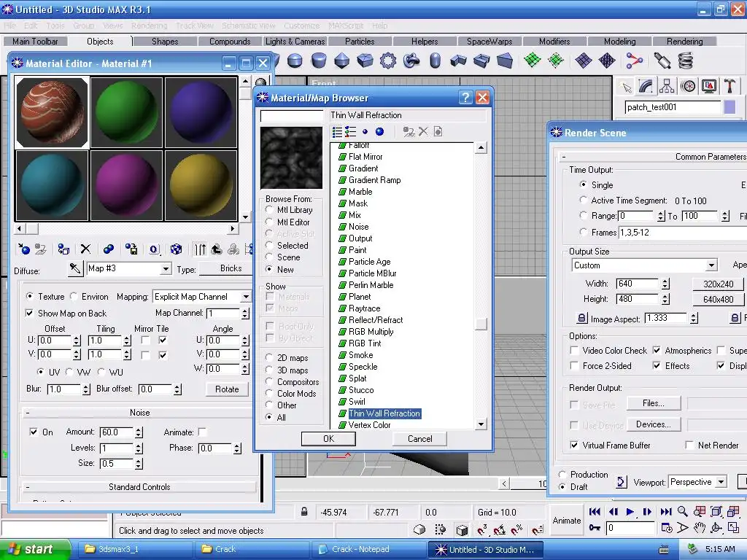Viewport: 747px width, 560px height.
Task: Open the Map #3 name dropdown
Action: click(166, 268)
